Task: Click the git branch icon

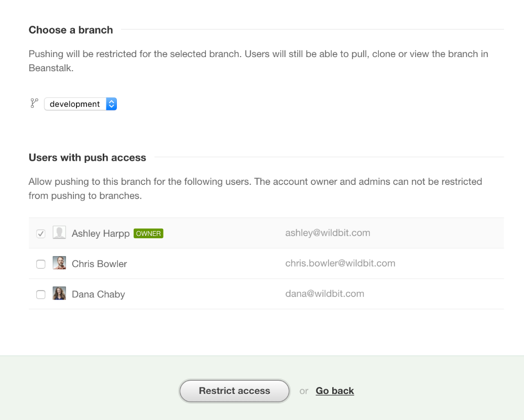Action: (x=35, y=103)
